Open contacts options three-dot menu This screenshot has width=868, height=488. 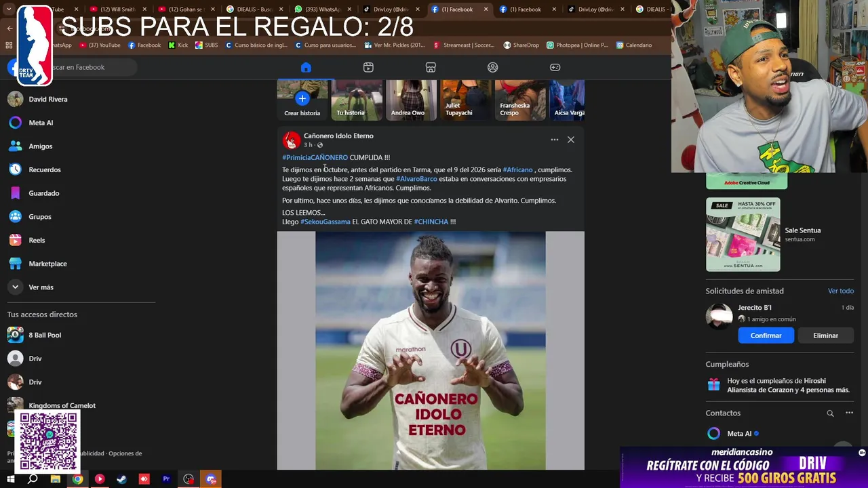(x=849, y=413)
